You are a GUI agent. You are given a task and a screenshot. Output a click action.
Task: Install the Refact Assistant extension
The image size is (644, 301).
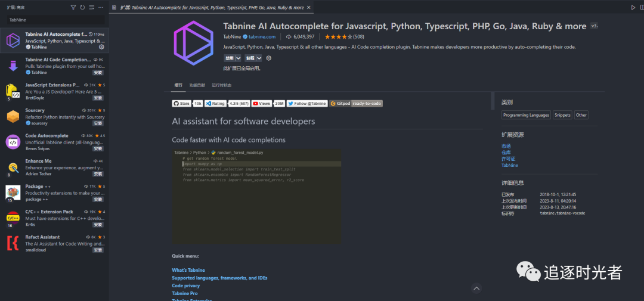[x=98, y=250]
